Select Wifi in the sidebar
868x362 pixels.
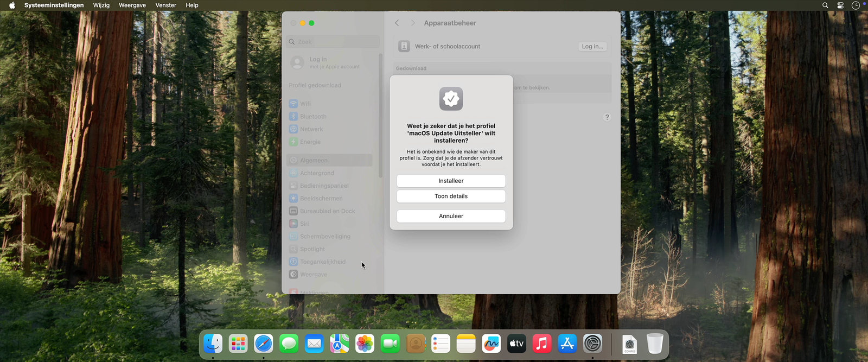(x=330, y=104)
